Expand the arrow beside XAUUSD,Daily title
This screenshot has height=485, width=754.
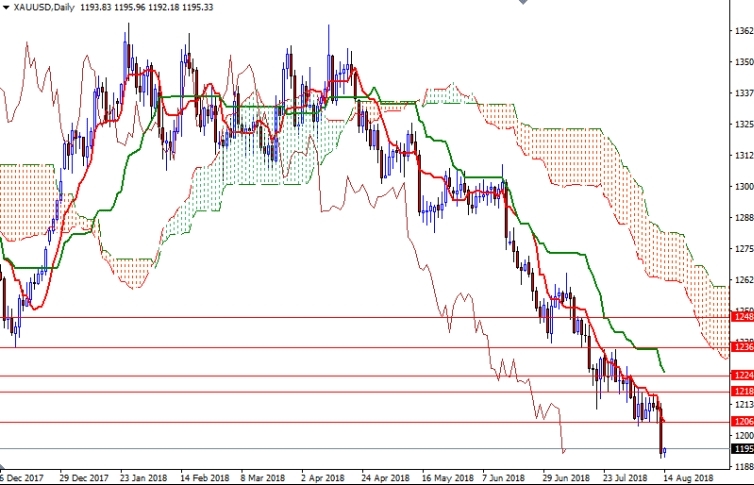(x=5, y=7)
